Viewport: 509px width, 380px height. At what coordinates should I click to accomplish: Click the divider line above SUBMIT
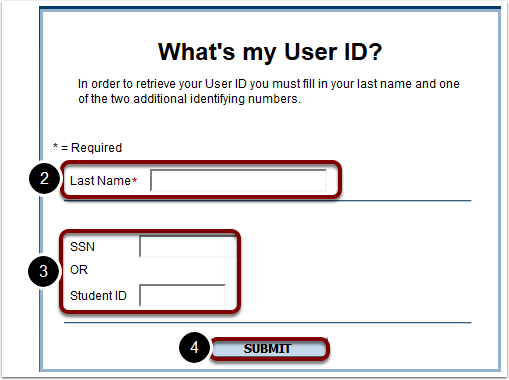click(268, 323)
